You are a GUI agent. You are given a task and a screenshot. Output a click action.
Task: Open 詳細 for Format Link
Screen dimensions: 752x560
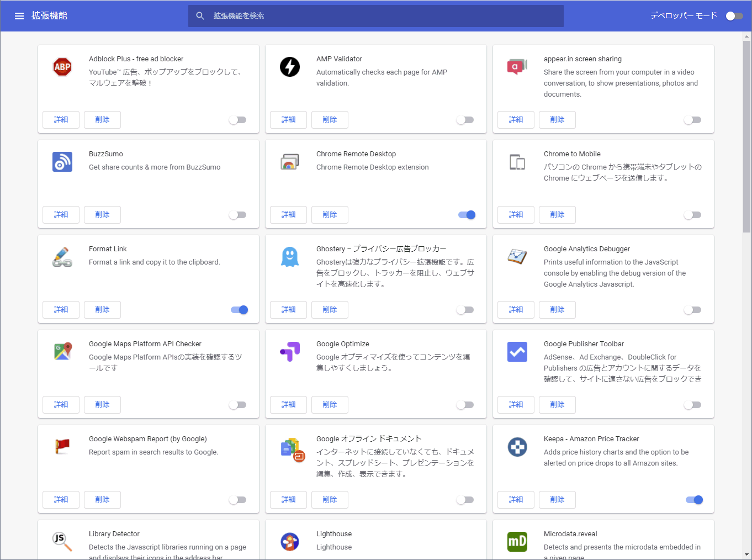tap(61, 310)
